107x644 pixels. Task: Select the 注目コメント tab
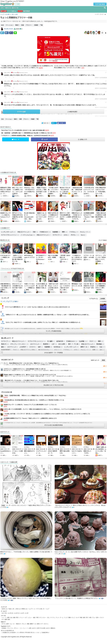95,360
